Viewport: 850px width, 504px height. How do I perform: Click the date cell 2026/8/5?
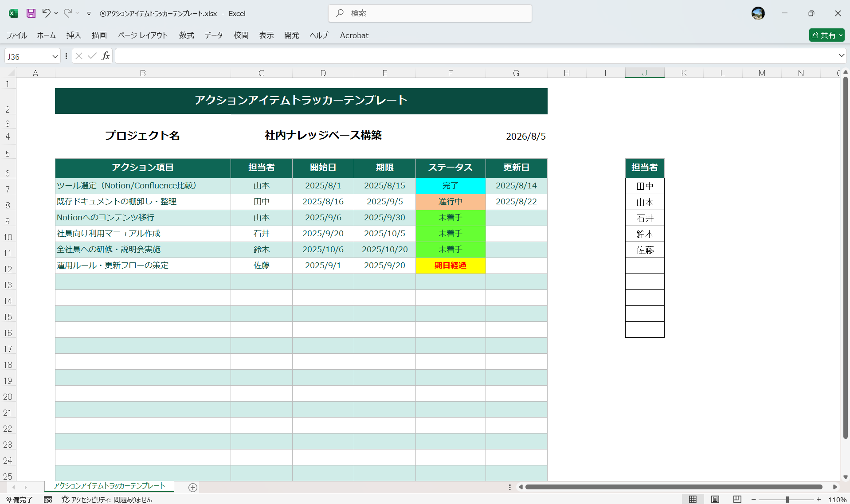(526, 136)
